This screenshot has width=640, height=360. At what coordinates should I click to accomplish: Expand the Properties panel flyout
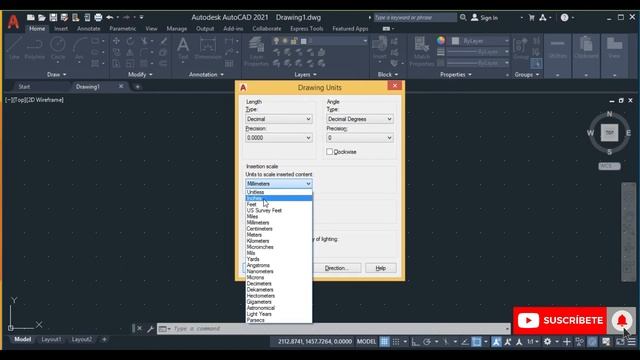click(456, 75)
